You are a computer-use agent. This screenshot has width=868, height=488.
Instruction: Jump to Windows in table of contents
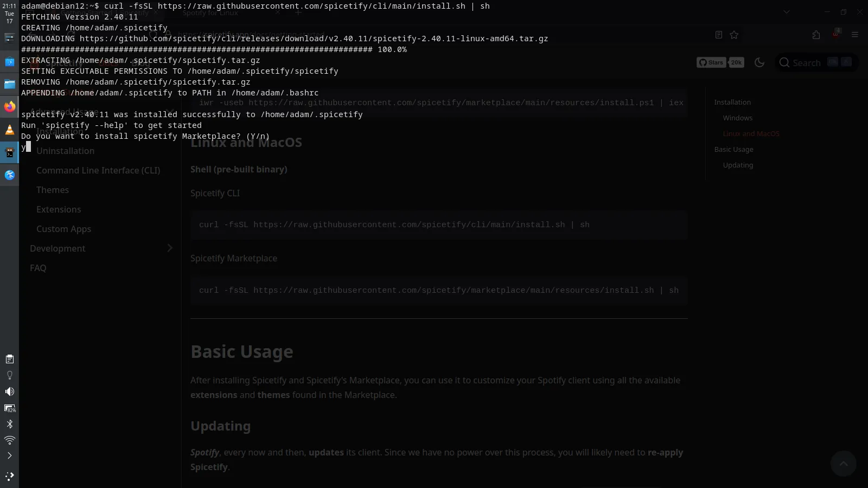[737, 118]
